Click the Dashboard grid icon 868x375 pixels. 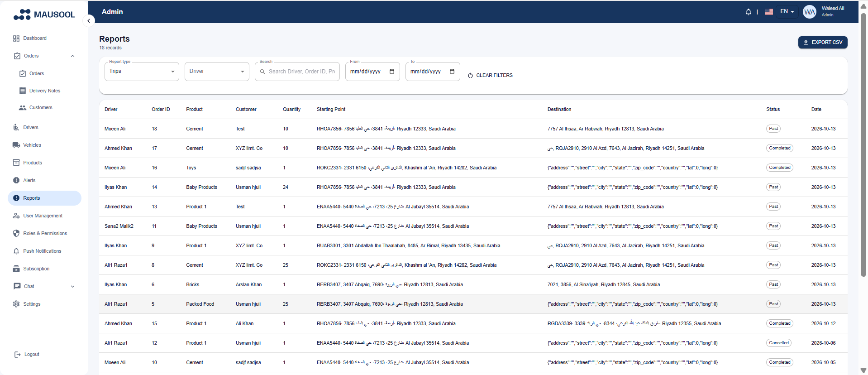16,38
